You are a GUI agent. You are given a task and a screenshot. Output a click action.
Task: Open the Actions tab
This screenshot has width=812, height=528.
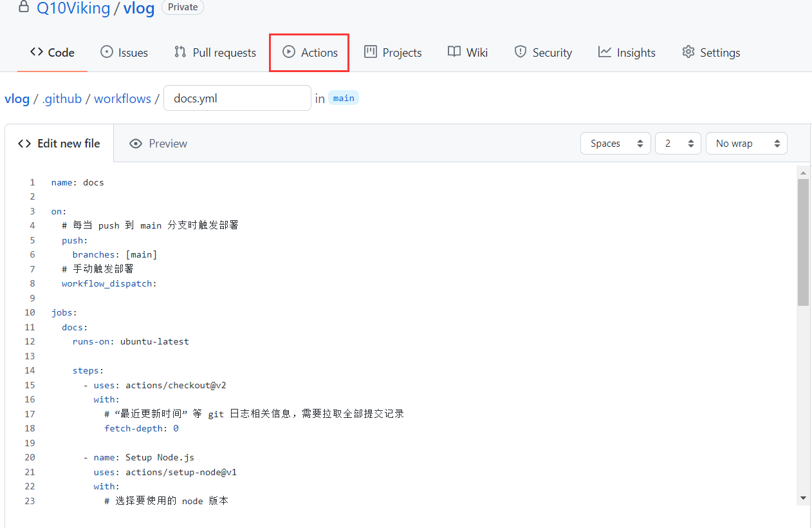310,53
